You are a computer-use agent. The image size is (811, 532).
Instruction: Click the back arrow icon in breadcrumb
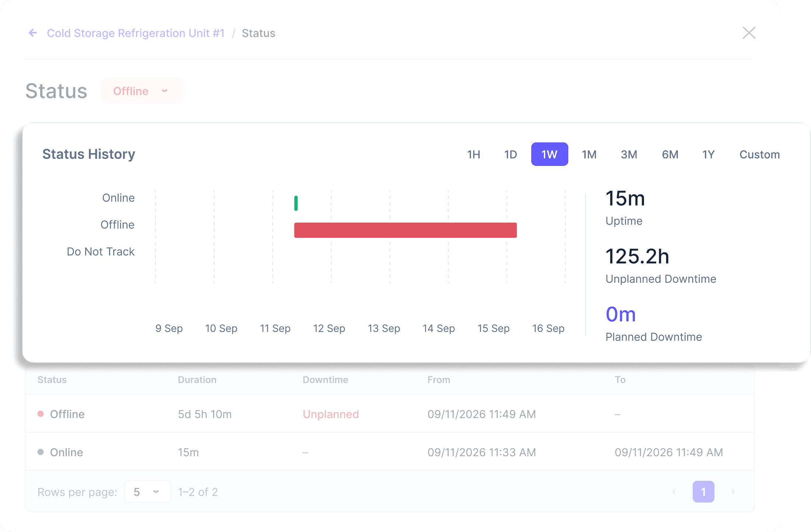pos(33,33)
